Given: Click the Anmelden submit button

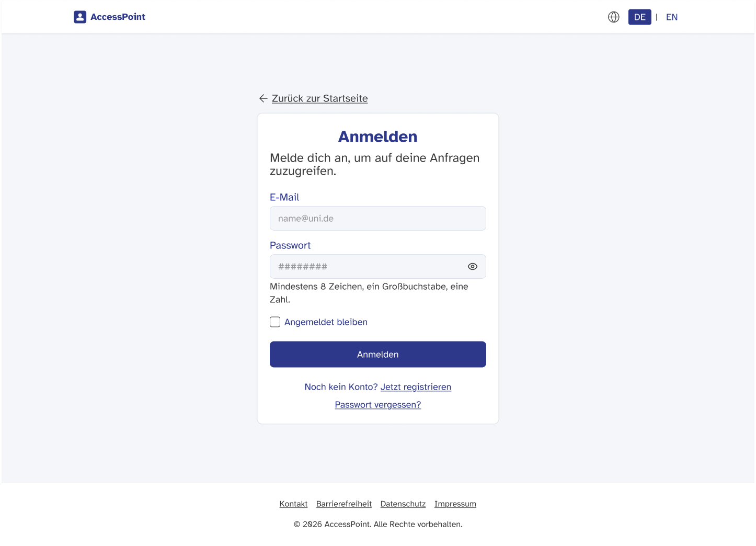Looking at the screenshot, I should pos(378,355).
